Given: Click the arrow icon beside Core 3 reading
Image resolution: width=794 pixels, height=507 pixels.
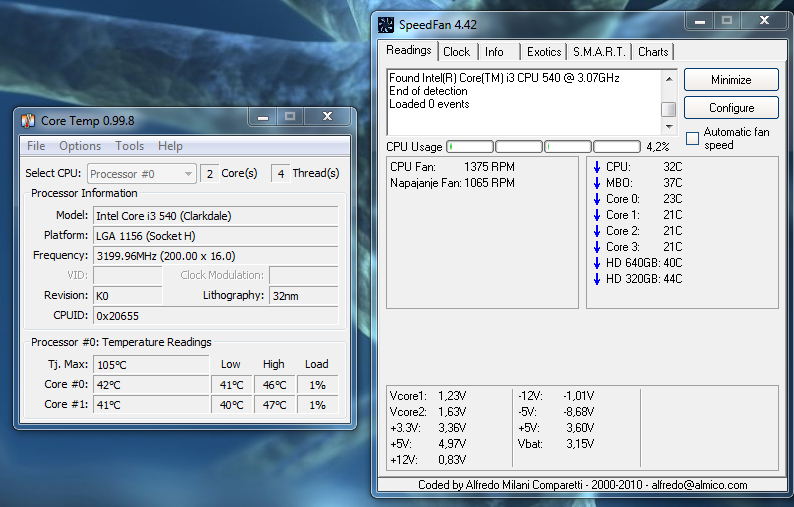Looking at the screenshot, I should pos(597,247).
